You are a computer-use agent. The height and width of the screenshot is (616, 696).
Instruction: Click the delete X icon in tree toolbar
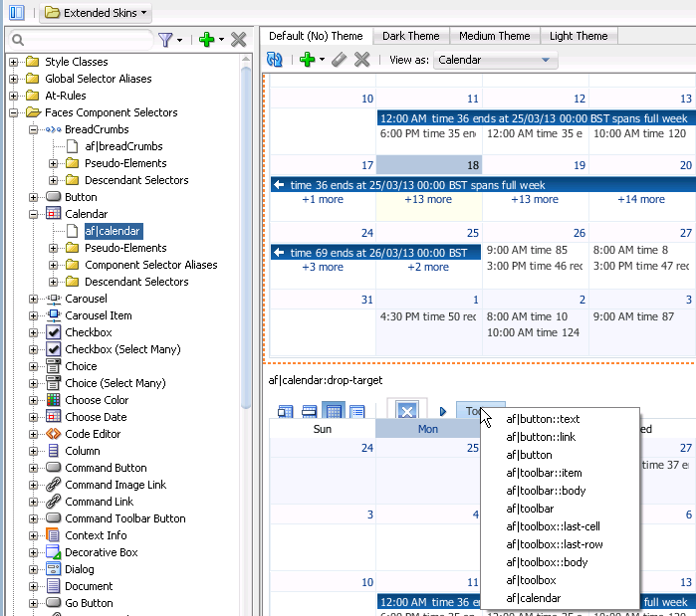tap(239, 40)
